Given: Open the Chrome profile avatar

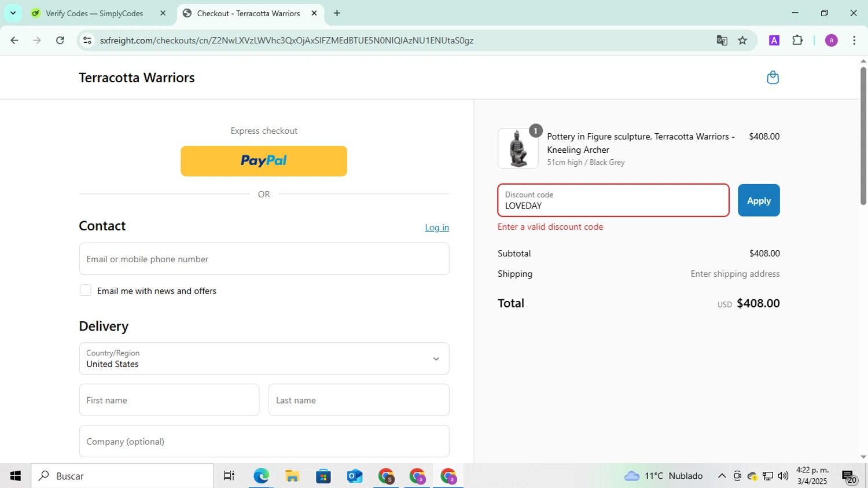Looking at the screenshot, I should (x=831, y=41).
